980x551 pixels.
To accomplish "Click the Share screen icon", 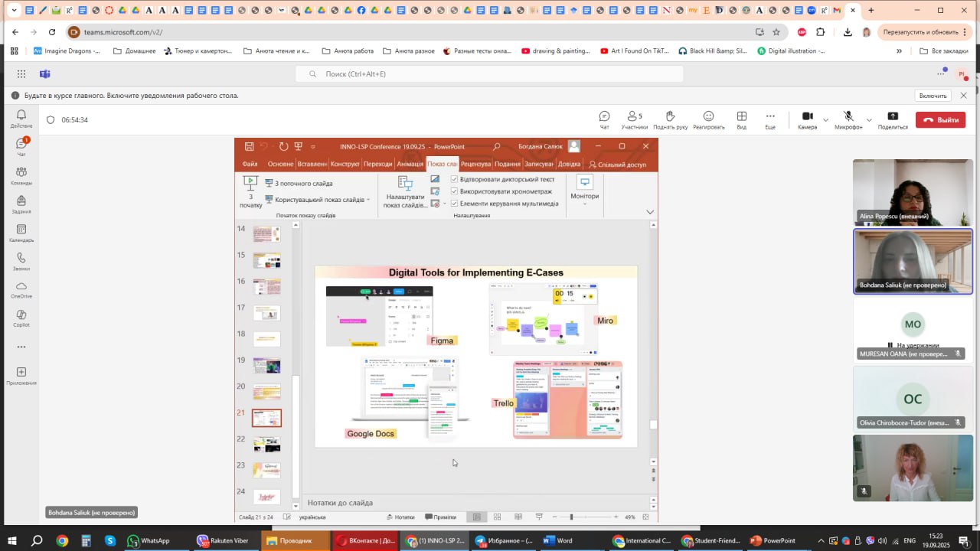I will coord(893,119).
